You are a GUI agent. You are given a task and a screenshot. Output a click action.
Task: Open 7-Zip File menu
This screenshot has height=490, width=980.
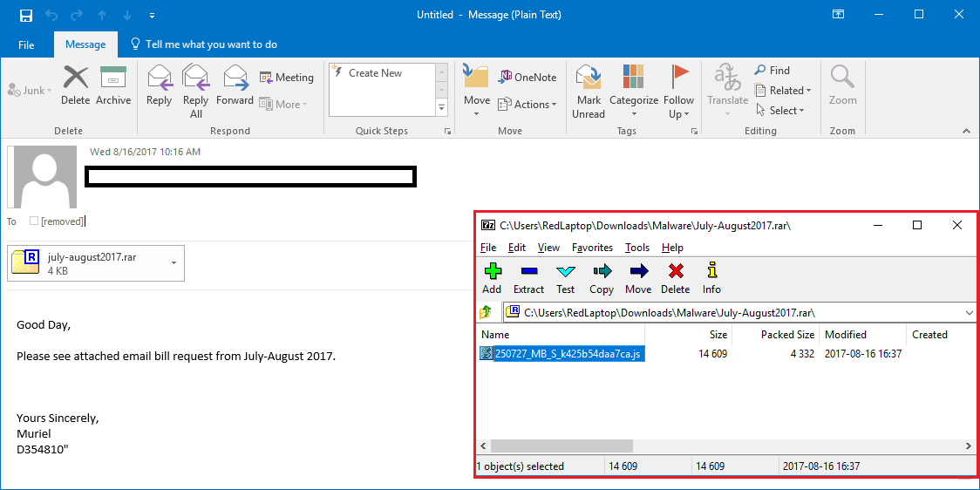488,248
